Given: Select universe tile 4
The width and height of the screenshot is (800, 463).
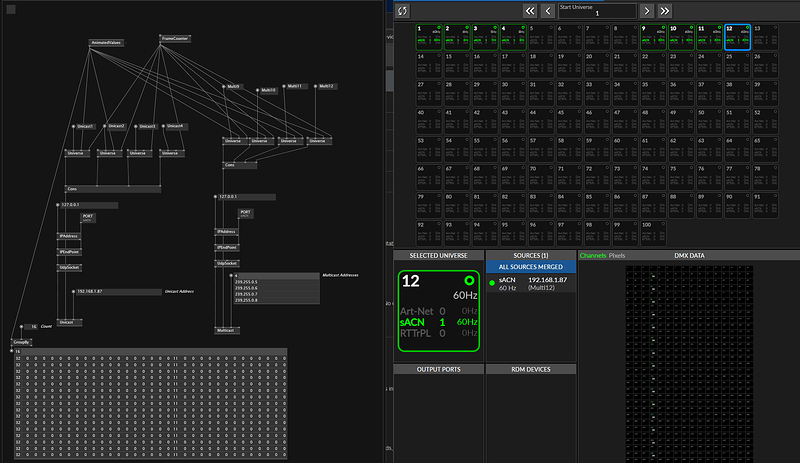Looking at the screenshot, I should (x=513, y=37).
